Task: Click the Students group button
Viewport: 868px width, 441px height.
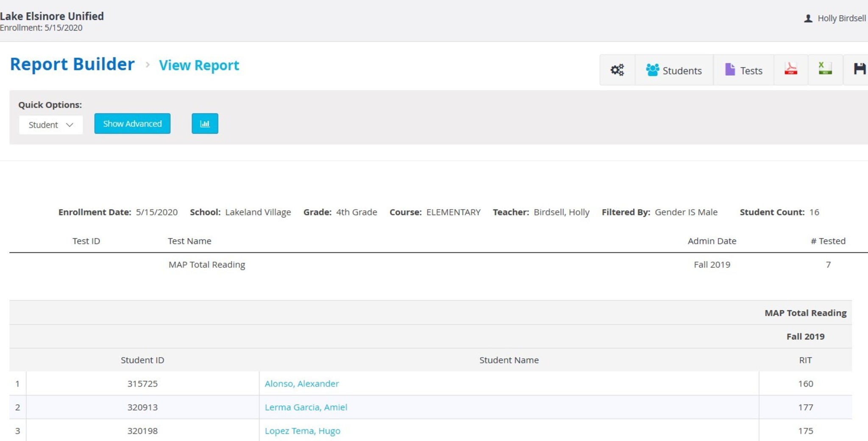Action: [674, 70]
